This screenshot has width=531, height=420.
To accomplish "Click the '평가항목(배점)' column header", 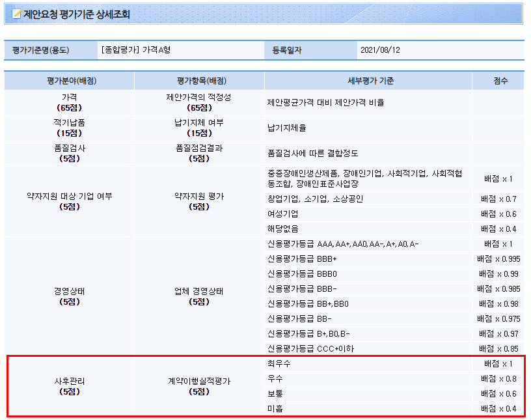I will [199, 81].
